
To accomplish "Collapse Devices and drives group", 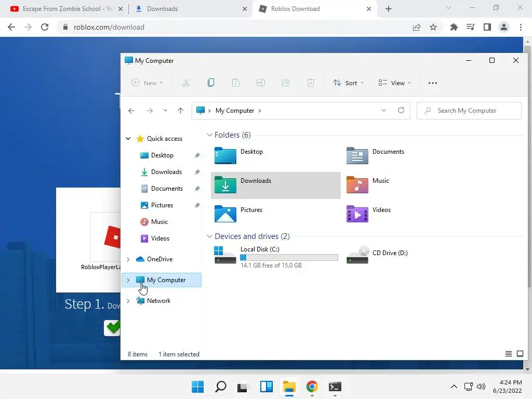I will pyautogui.click(x=209, y=236).
